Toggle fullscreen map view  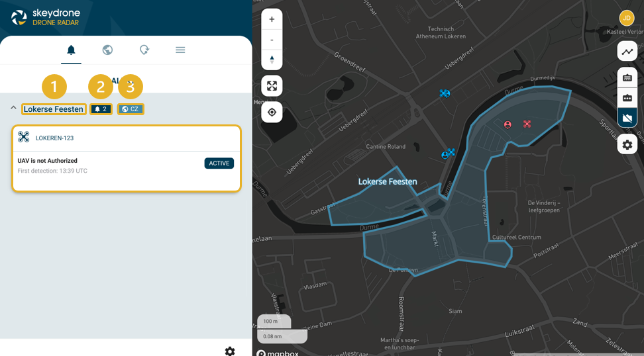point(272,86)
